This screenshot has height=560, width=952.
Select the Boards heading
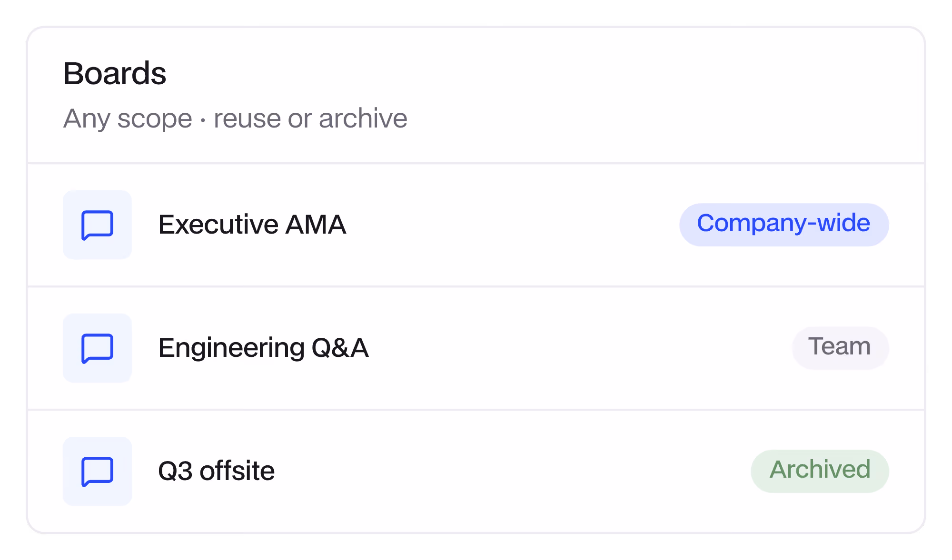click(x=115, y=73)
